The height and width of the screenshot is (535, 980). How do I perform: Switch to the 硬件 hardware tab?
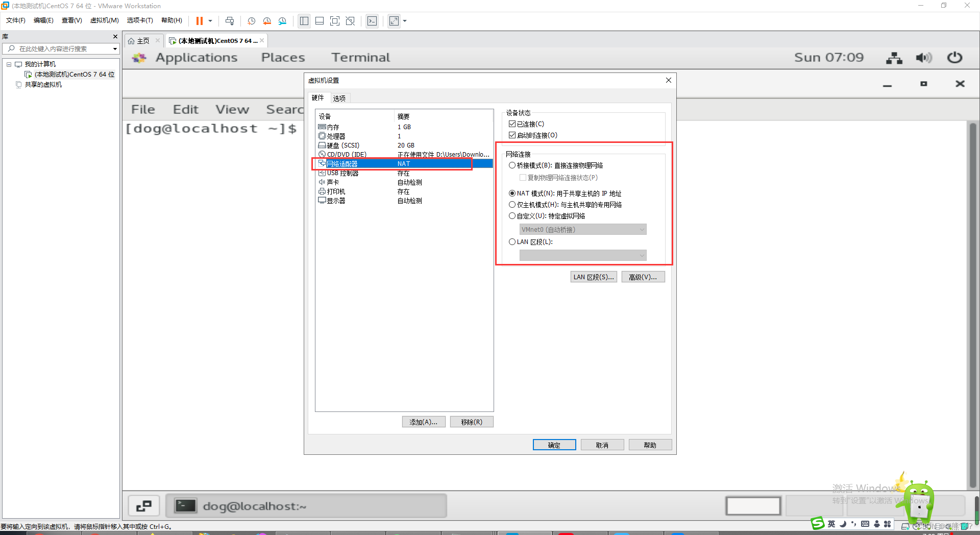click(x=318, y=98)
